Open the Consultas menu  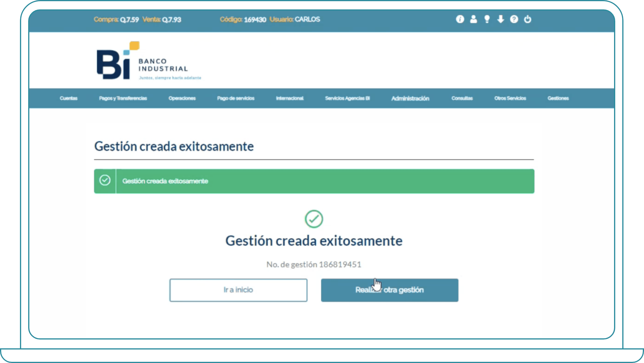coord(462,98)
